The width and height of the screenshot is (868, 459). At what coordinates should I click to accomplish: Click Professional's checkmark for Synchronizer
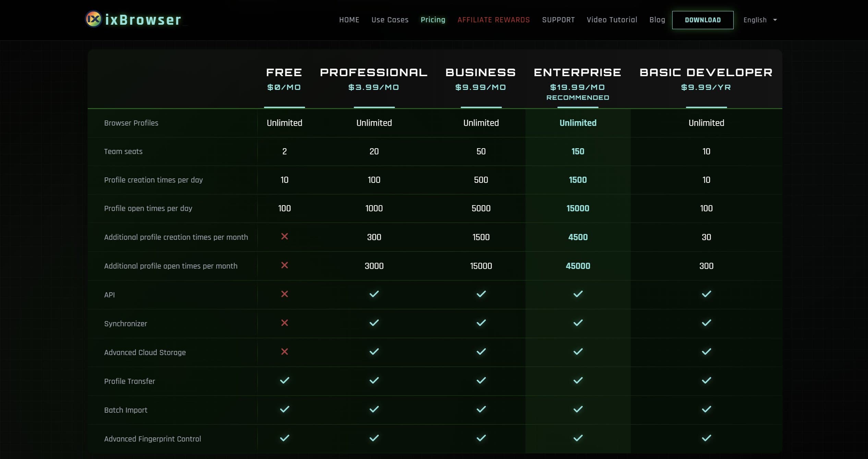[x=374, y=323]
